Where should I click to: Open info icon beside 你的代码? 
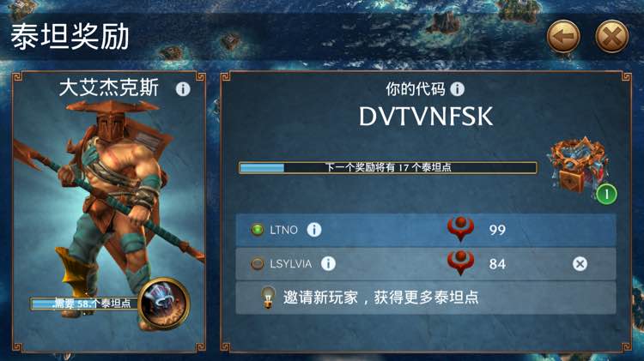click(457, 88)
